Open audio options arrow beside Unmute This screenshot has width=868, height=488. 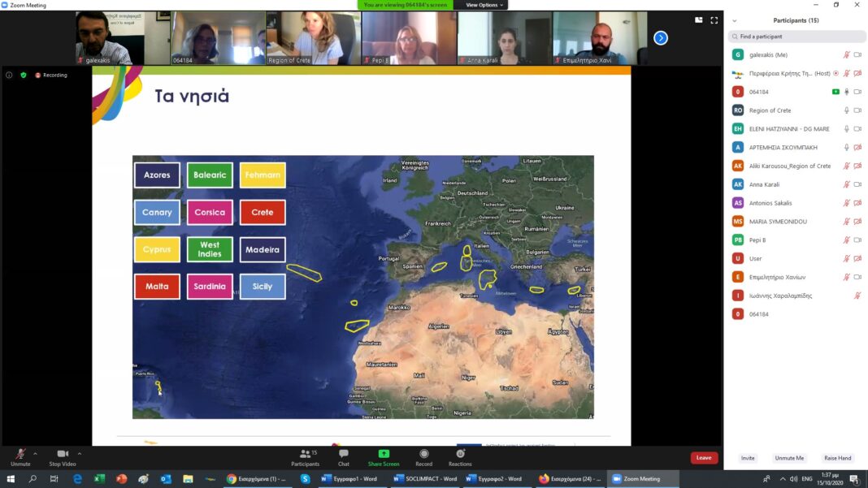[35, 453]
